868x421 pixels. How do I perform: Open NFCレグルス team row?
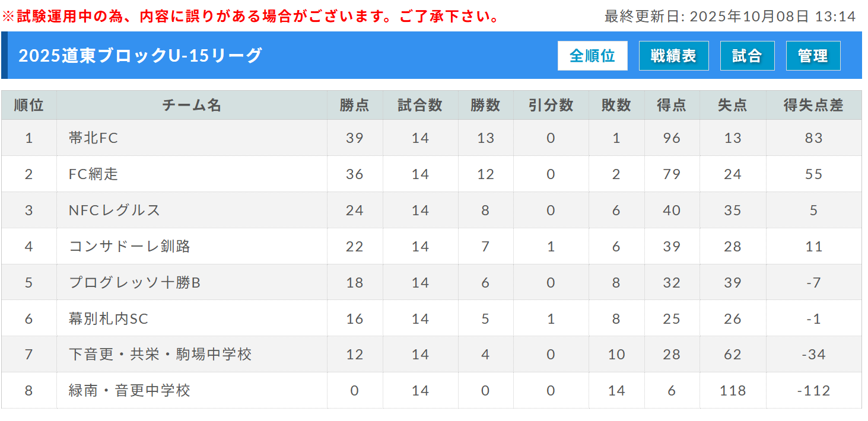click(x=115, y=210)
